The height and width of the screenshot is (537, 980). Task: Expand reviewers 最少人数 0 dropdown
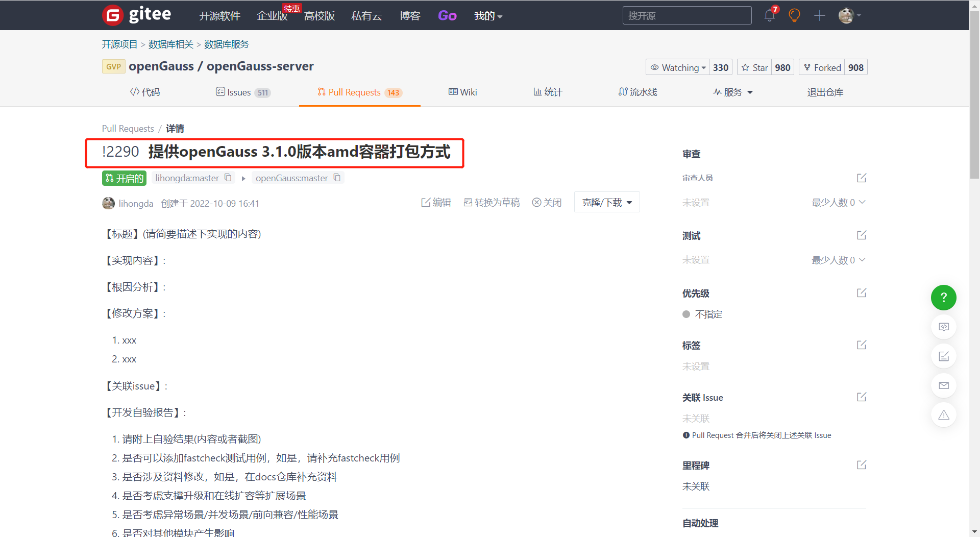(839, 203)
